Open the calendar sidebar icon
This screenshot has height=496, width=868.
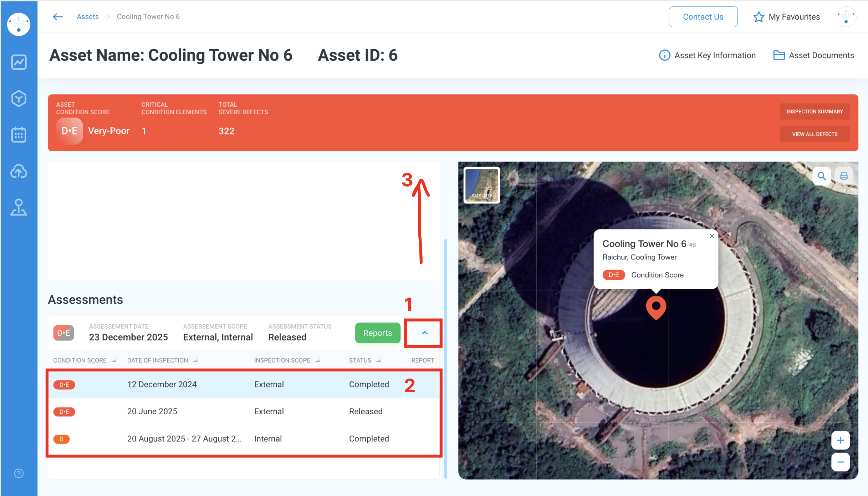[x=19, y=135]
